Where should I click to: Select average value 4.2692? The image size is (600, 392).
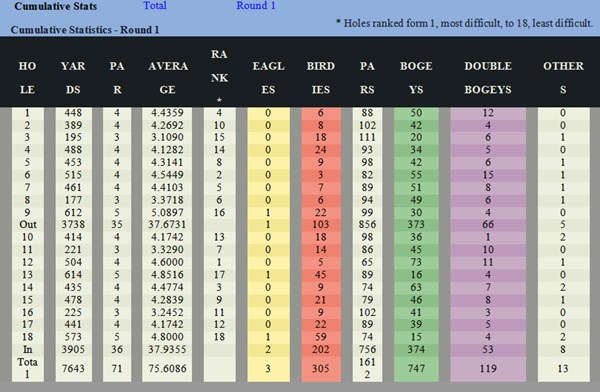coord(167,126)
